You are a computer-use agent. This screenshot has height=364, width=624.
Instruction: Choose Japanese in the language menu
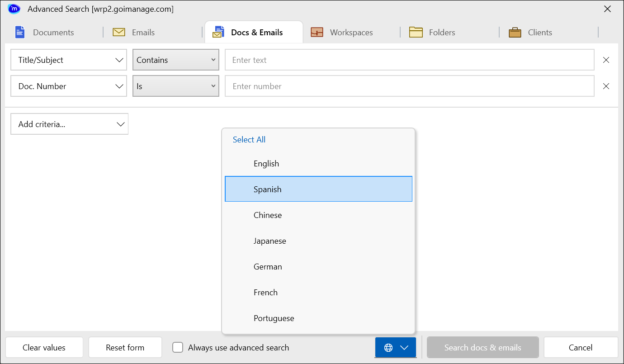[270, 241]
